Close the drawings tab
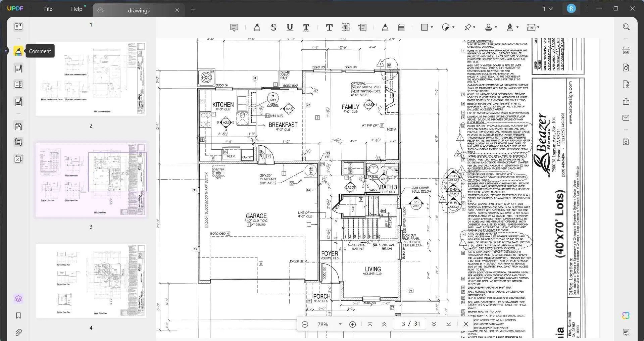Screen dimensions: 644x341 pos(177,10)
